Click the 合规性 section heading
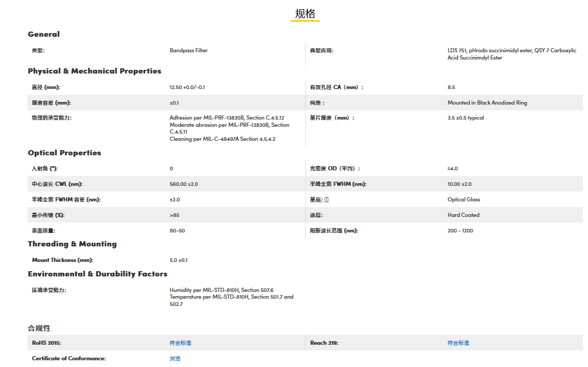Screen dimensions: 588x367 [x=39, y=328]
